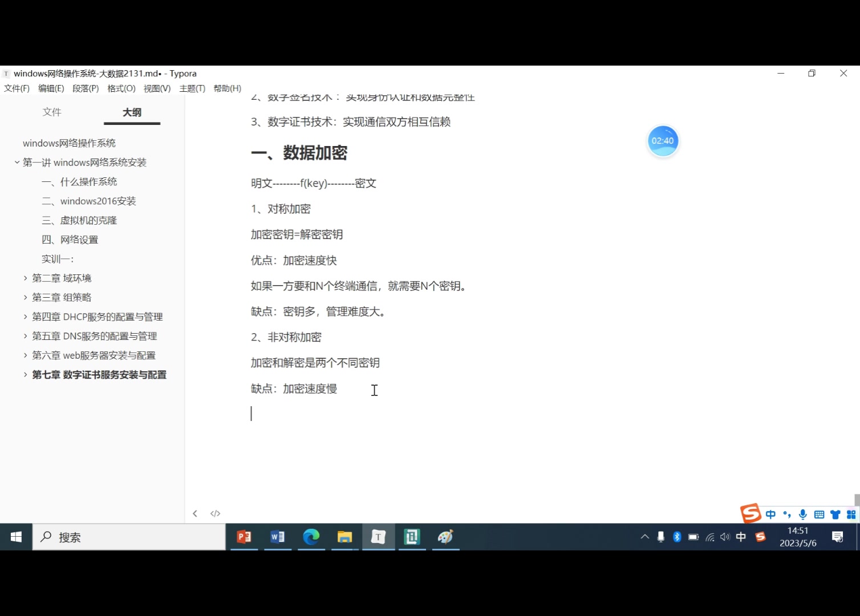This screenshot has height=616, width=860.
Task: Click the editor vertical scrollbar thumb
Action: 857,500
